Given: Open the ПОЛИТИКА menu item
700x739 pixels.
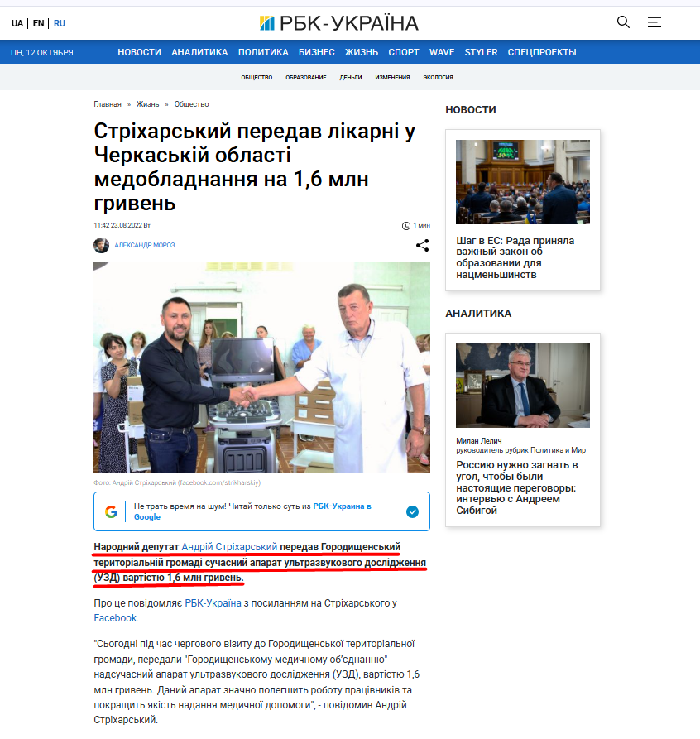Looking at the screenshot, I should (263, 52).
